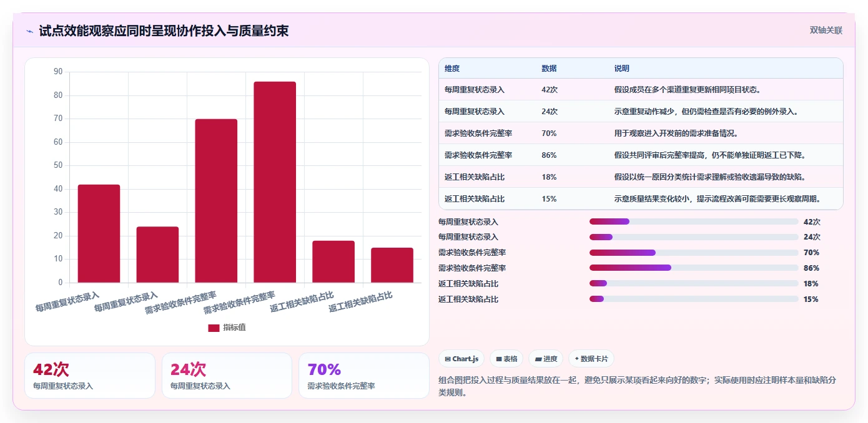868x423 pixels.
Task: Open the red 42次 data card
Action: 90,376
